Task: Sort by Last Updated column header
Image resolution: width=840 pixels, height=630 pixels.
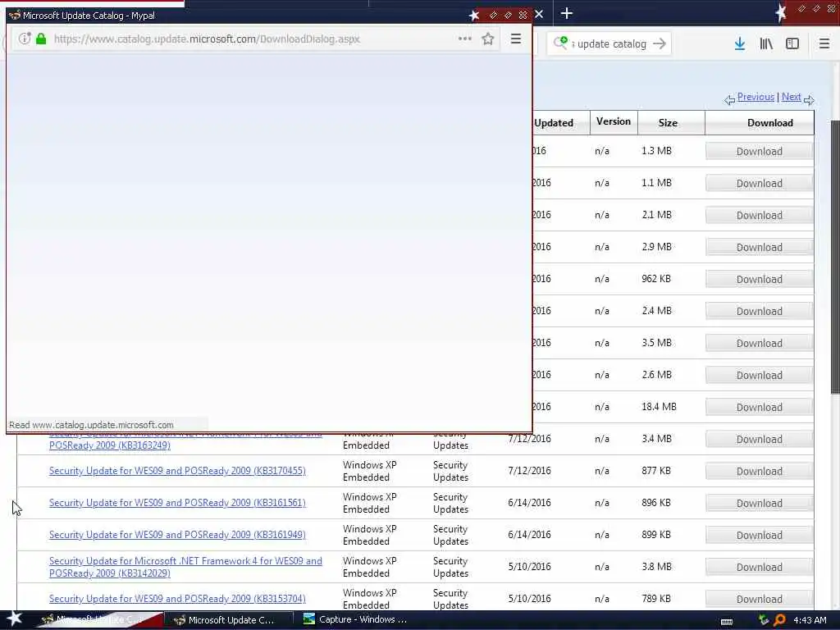Action: [554, 123]
